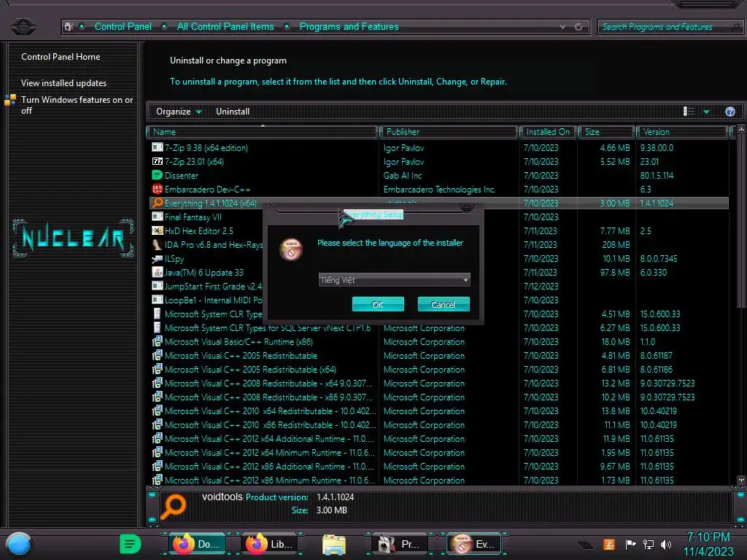Click Programs and Features breadcrumb

coord(349,27)
